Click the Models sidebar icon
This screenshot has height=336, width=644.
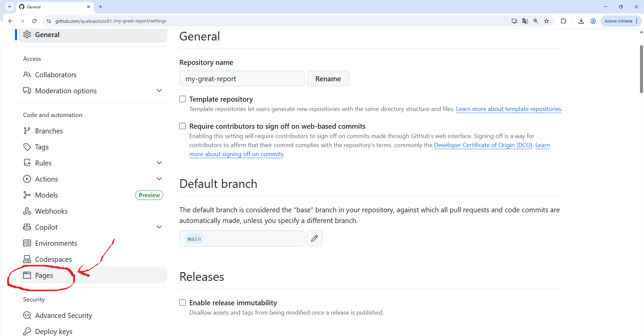[x=27, y=195]
